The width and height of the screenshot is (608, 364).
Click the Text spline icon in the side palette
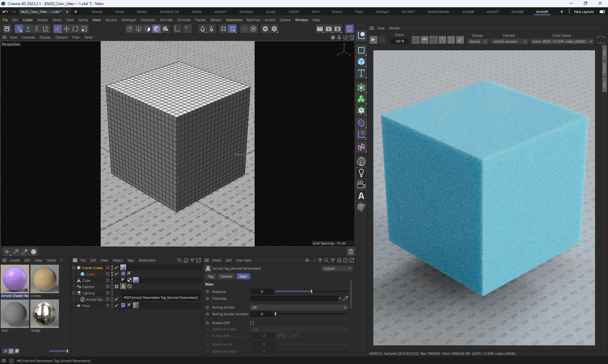click(361, 73)
